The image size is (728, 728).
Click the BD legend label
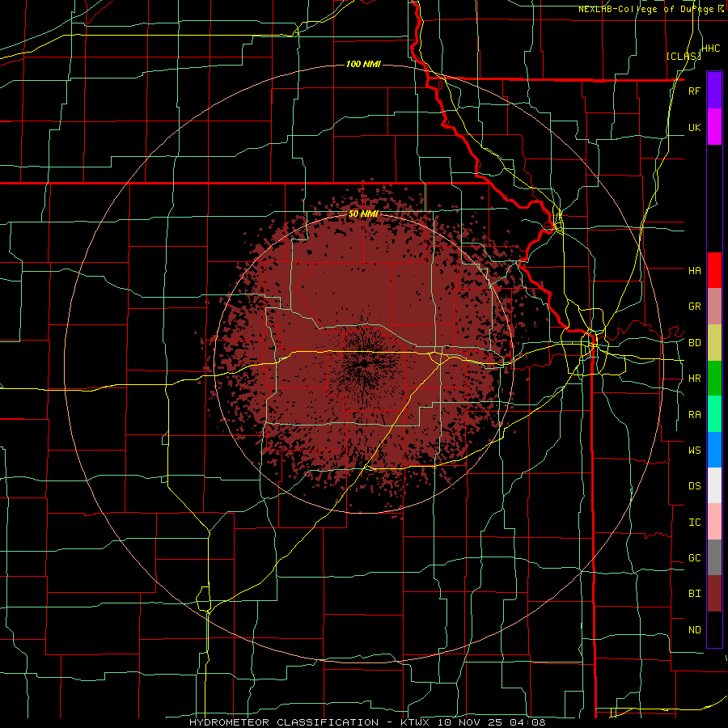694,343
